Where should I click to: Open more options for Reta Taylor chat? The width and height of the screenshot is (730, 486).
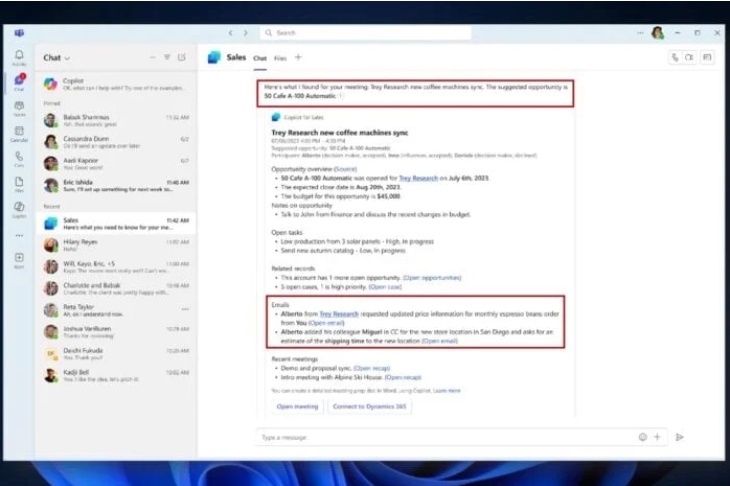click(185, 309)
